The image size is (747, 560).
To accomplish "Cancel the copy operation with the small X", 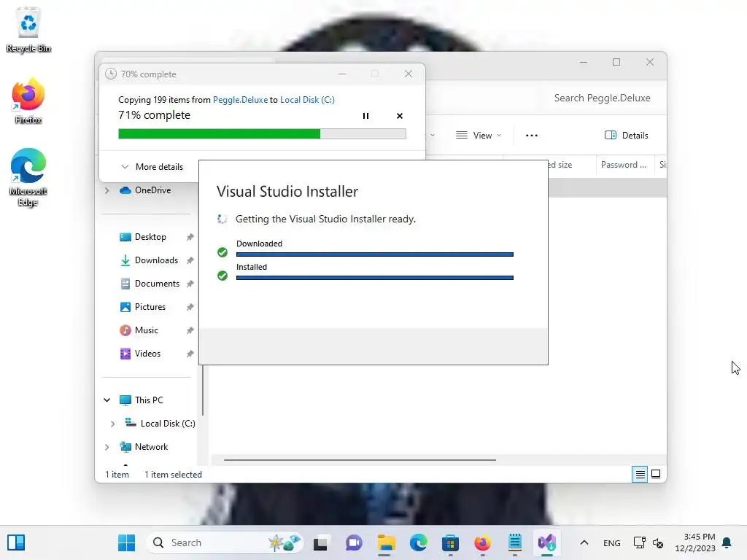I will coord(399,116).
